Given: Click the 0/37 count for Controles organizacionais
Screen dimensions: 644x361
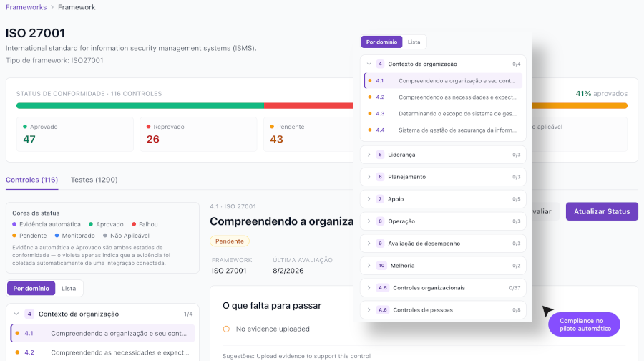Looking at the screenshot, I should (x=514, y=288).
